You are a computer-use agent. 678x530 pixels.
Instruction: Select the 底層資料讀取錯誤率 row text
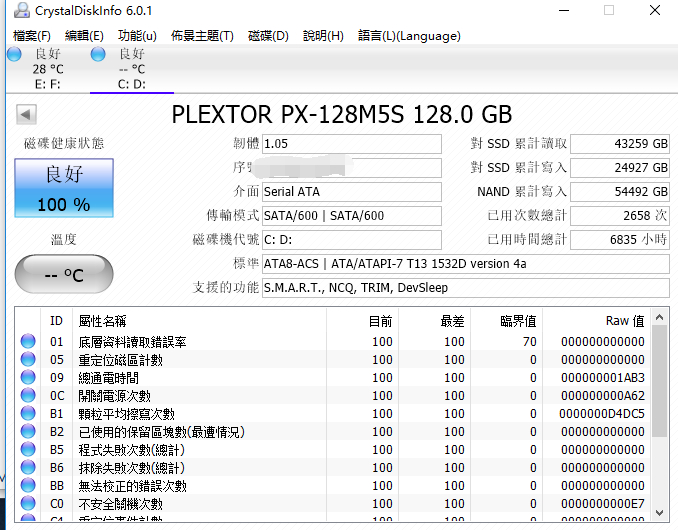tap(132, 342)
